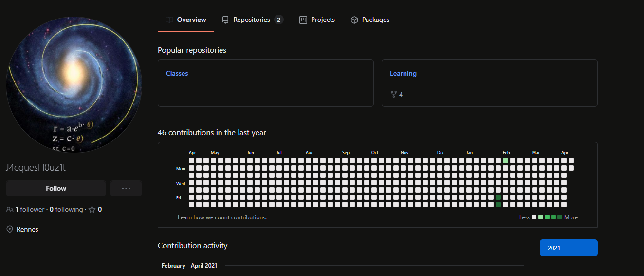Select the 2021 contribution year button

click(569, 248)
